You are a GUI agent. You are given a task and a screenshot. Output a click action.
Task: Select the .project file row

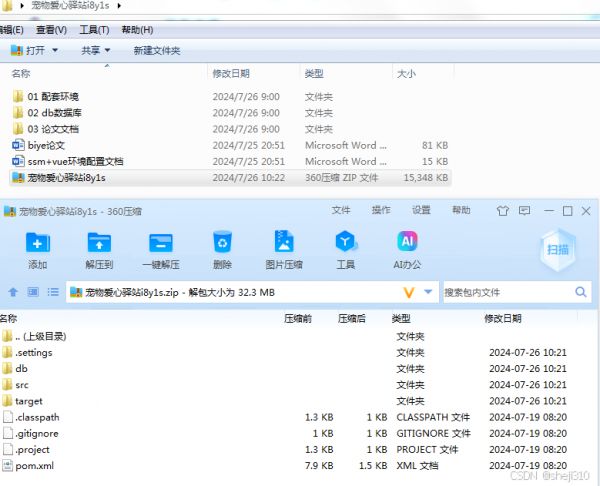[x=285, y=450]
